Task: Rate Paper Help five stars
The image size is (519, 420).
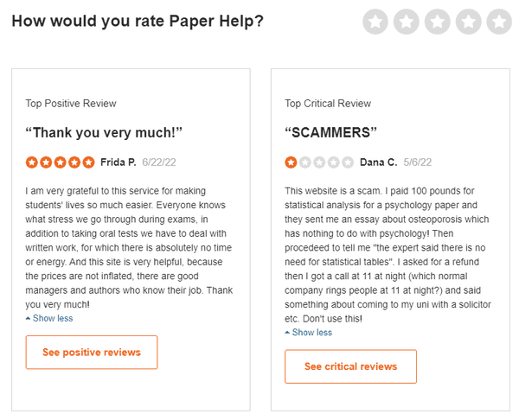Action: pyautogui.click(x=499, y=22)
